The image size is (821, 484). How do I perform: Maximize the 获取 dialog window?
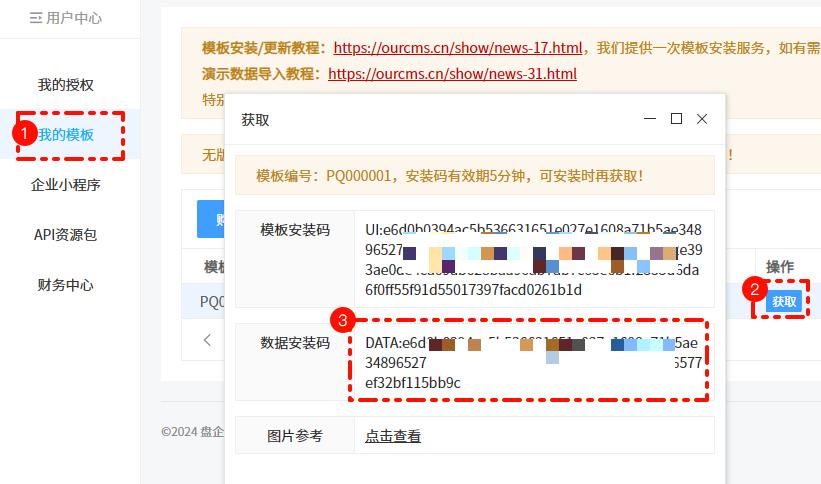point(676,119)
